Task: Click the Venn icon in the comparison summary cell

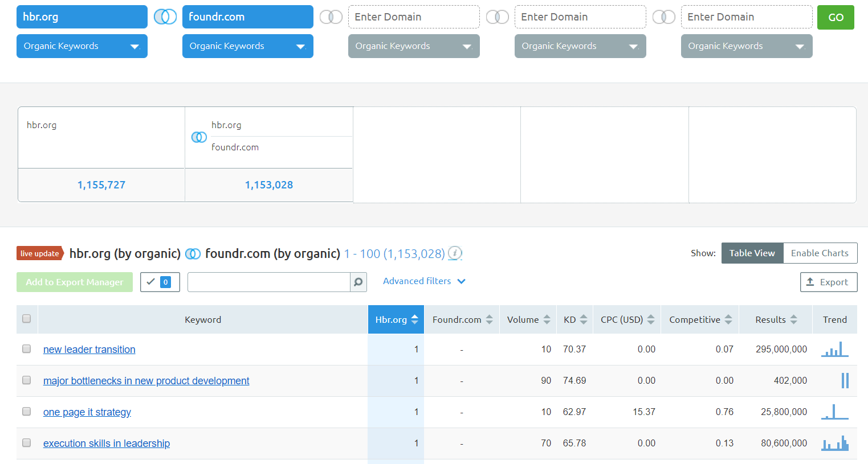Action: [199, 137]
